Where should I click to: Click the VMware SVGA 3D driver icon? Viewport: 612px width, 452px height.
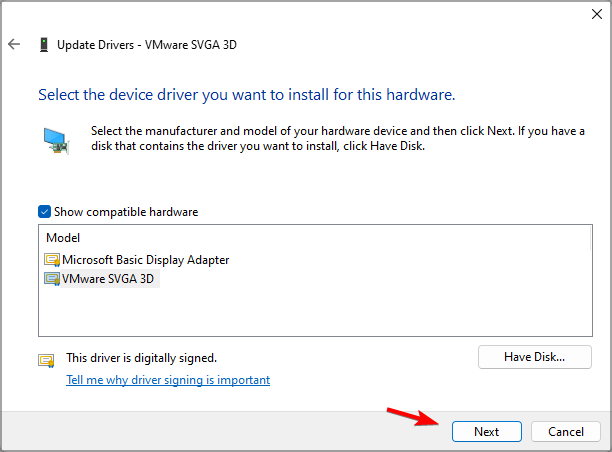point(52,280)
